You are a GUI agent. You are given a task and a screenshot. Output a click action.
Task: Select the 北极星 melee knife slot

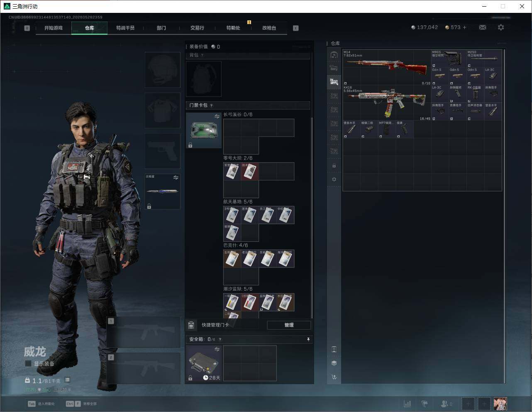[x=163, y=191]
